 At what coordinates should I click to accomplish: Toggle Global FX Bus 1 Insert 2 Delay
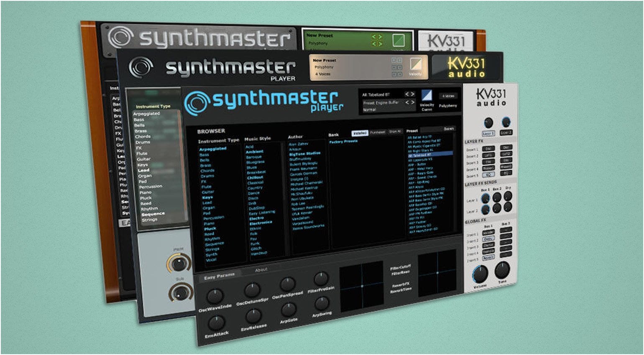(488, 239)
